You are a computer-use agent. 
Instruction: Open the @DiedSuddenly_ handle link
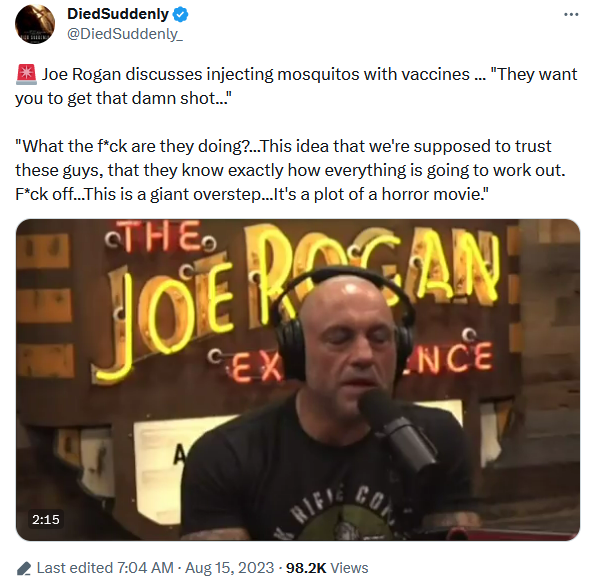click(125, 34)
